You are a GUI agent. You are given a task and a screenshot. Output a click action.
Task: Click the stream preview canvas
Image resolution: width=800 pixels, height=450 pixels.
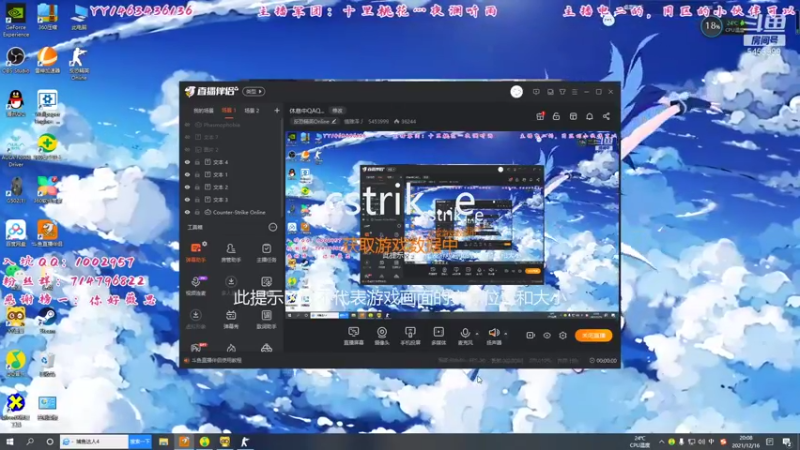[452, 225]
